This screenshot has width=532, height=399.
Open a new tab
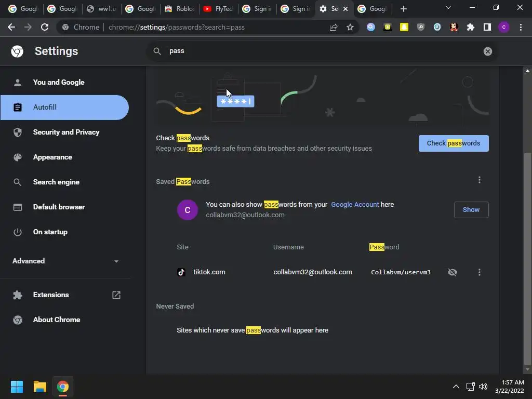(x=403, y=9)
